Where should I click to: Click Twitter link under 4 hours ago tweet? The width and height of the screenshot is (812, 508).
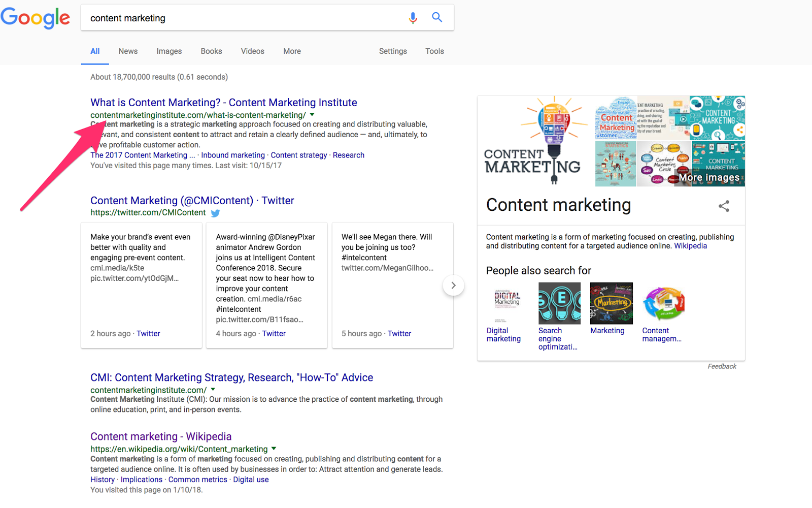click(274, 334)
